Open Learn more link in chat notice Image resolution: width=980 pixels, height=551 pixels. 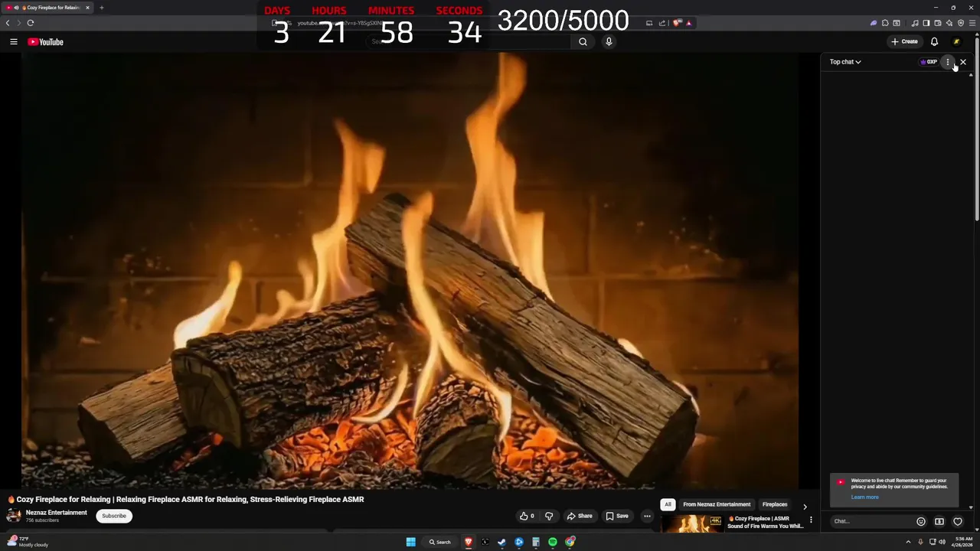click(x=864, y=497)
